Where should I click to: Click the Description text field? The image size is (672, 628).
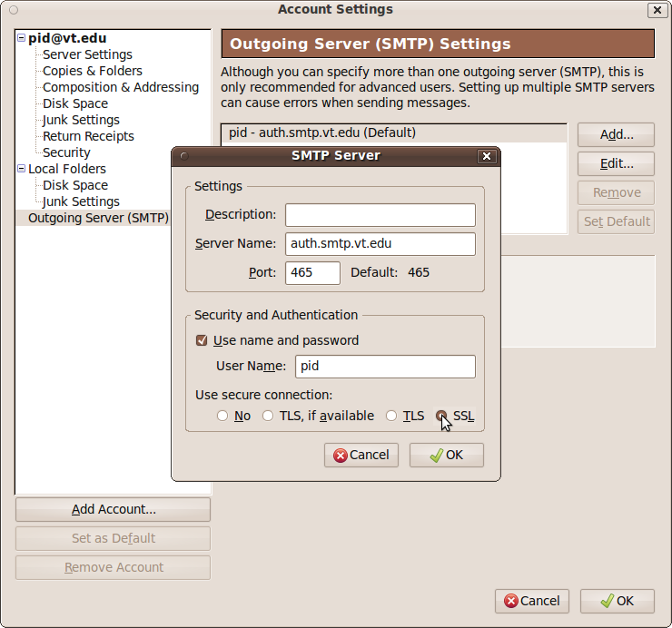[x=380, y=215]
